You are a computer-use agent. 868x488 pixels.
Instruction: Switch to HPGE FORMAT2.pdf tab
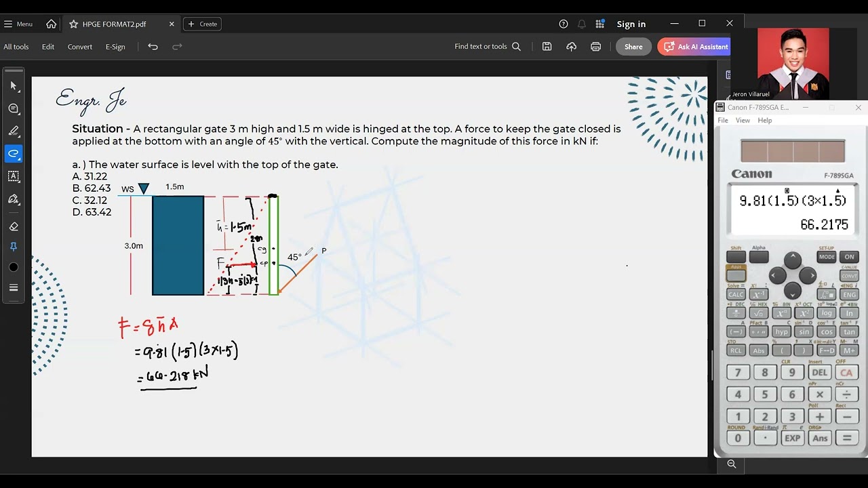pyautogui.click(x=114, y=24)
